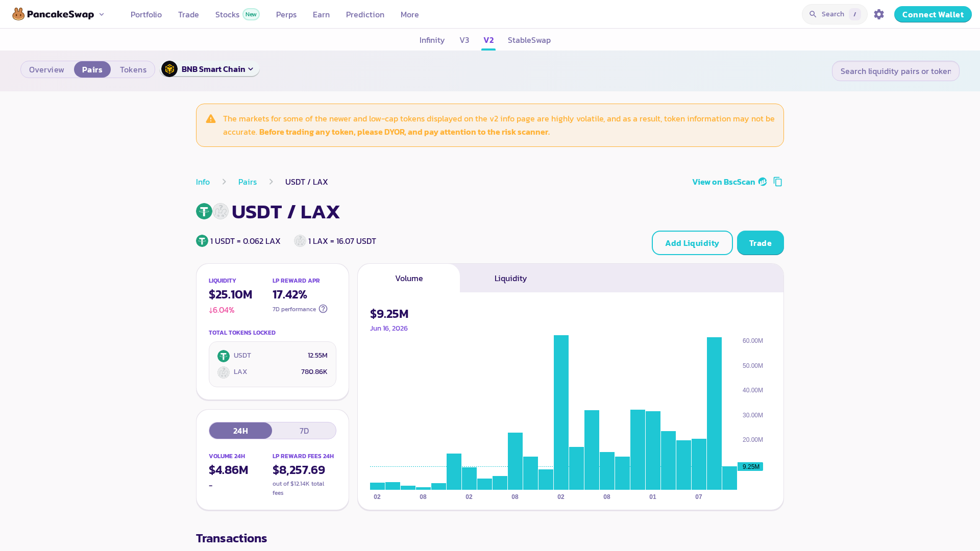Viewport: 980px width, 551px height.
Task: Switch to the Overview view
Action: coord(46,69)
